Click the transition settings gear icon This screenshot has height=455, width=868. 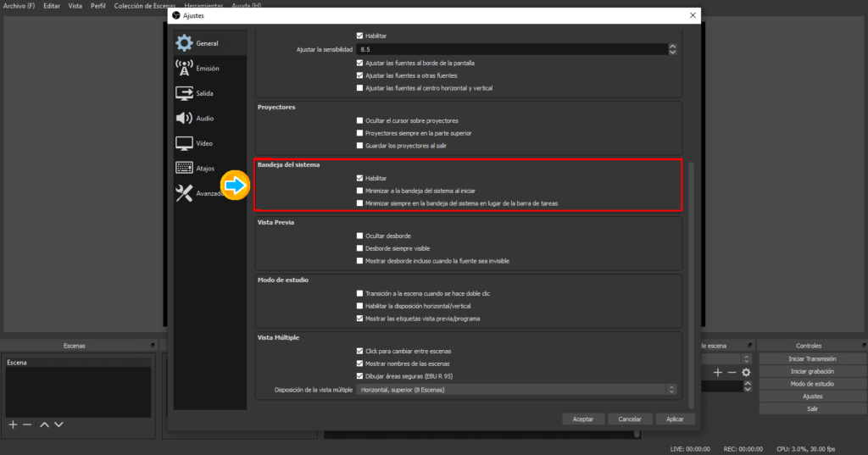coord(746,372)
